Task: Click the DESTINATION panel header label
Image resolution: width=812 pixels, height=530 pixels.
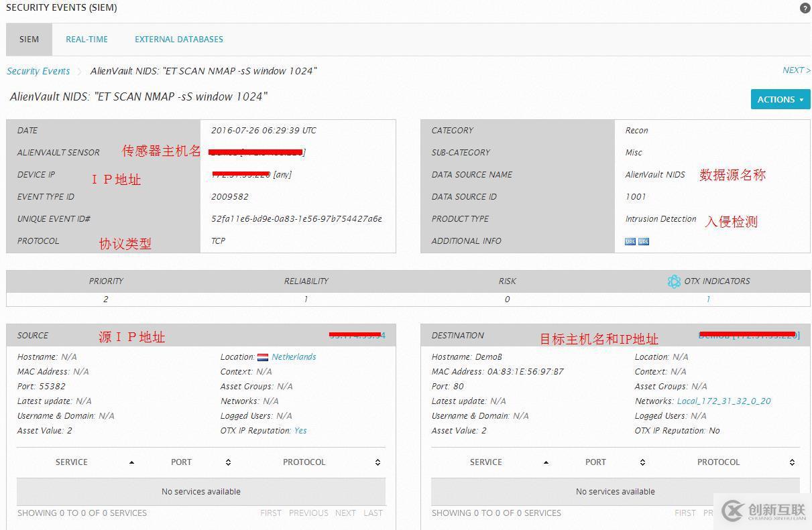Action: pos(458,336)
